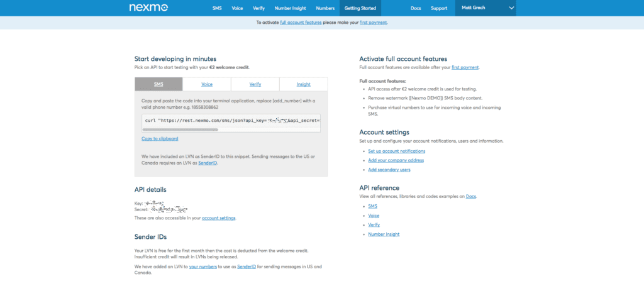Follow the 'full account features' banner link
Viewport: 644px width, 308px height.
click(301, 23)
